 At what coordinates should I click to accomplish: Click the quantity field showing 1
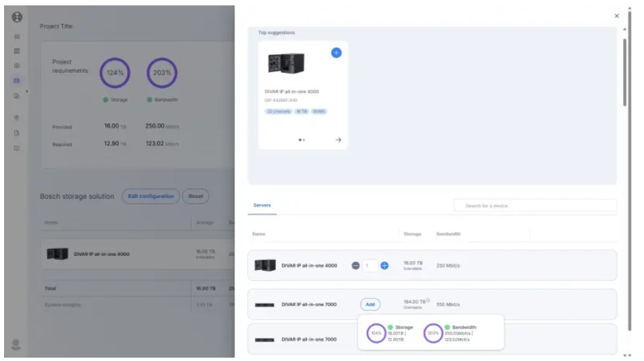coord(370,266)
